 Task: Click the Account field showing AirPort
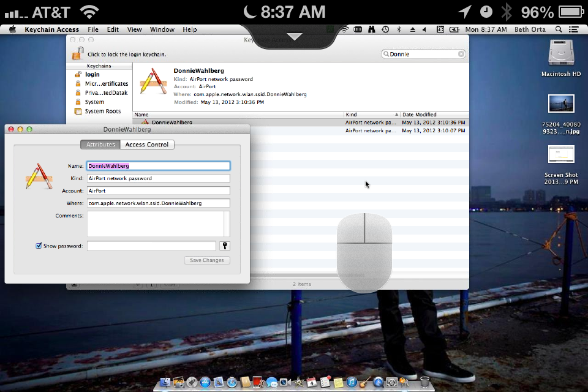click(x=158, y=190)
